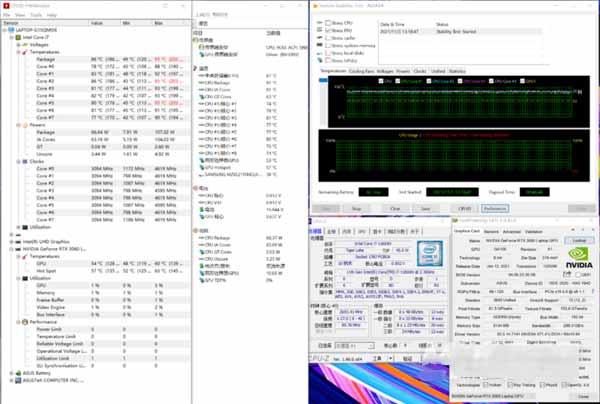Open the Sensors tab in GPU-Z

pos(492,231)
